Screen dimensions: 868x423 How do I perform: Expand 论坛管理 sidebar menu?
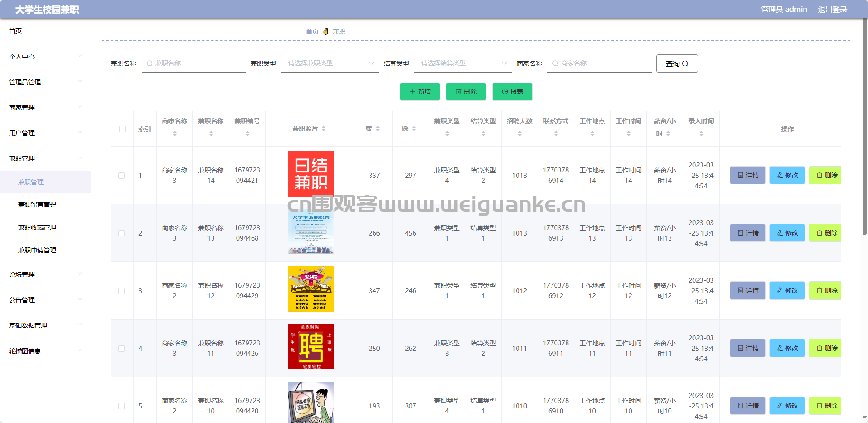tap(45, 275)
